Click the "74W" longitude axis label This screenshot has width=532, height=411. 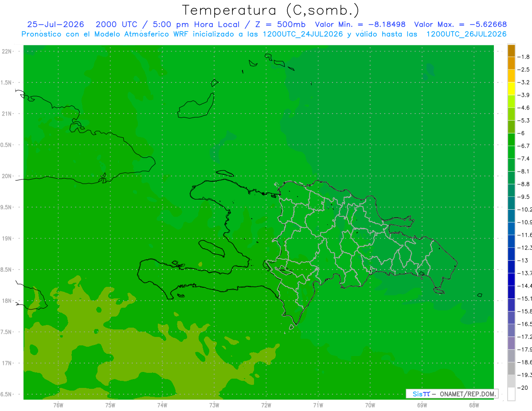point(162,405)
